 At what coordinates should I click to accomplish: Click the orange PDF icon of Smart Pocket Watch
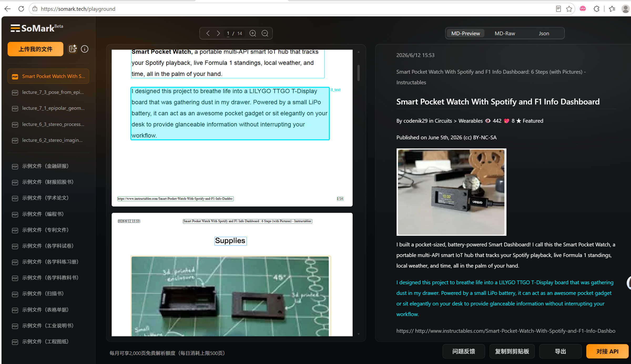click(x=15, y=76)
